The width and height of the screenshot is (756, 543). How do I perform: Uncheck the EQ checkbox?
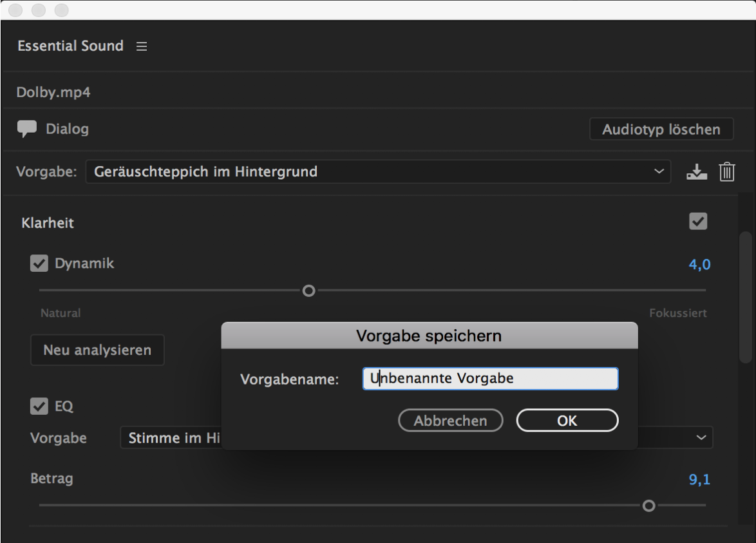(x=39, y=406)
